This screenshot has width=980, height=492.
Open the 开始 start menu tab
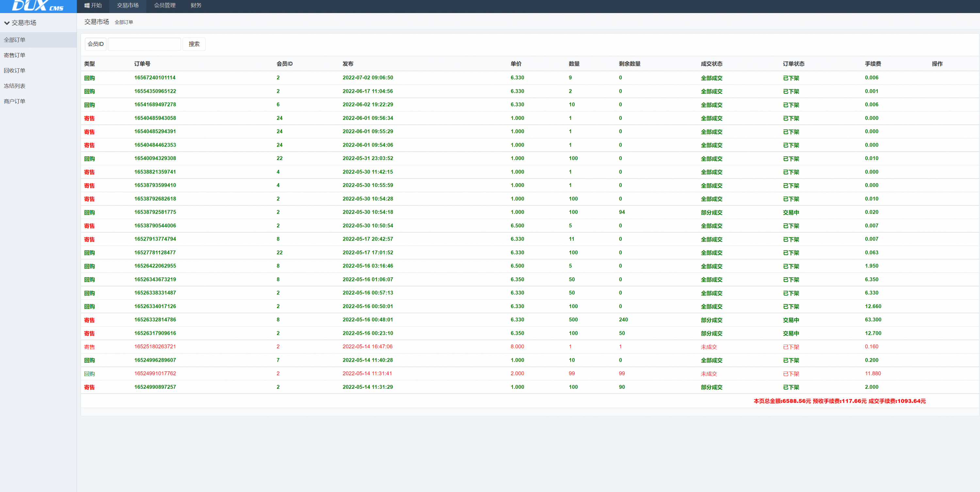pyautogui.click(x=93, y=5)
